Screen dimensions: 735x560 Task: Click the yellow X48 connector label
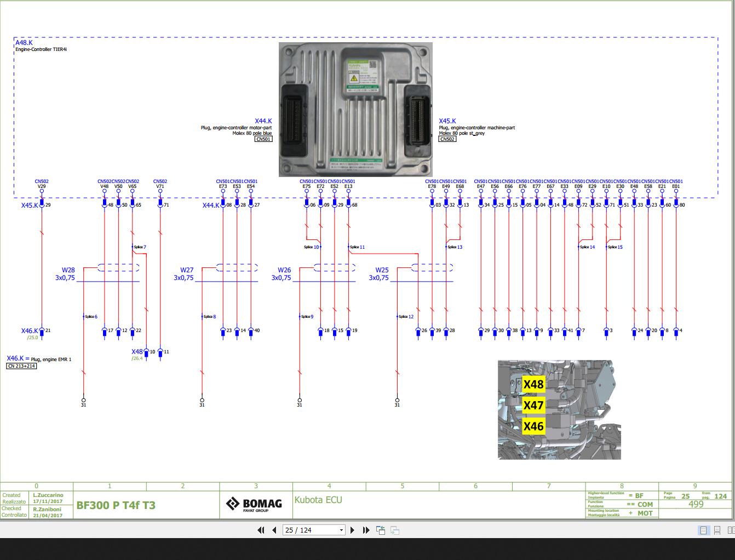[x=533, y=385]
